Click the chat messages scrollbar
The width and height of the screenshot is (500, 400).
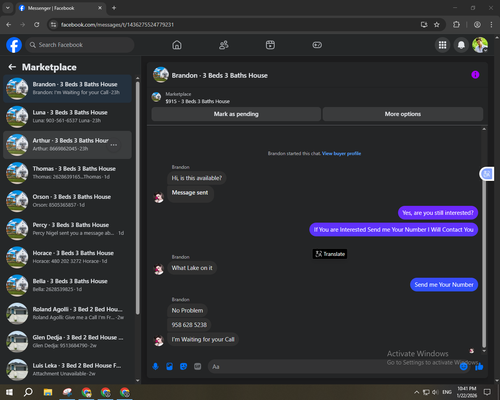click(x=484, y=263)
